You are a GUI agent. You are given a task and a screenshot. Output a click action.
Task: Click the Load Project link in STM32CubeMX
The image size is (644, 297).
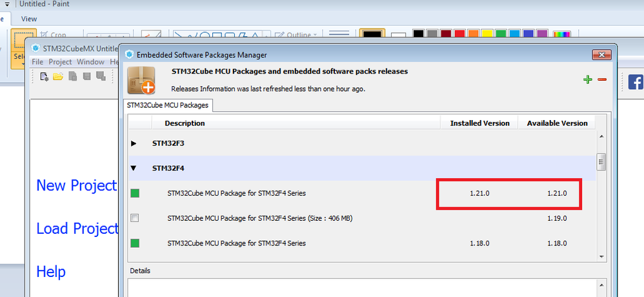77,229
